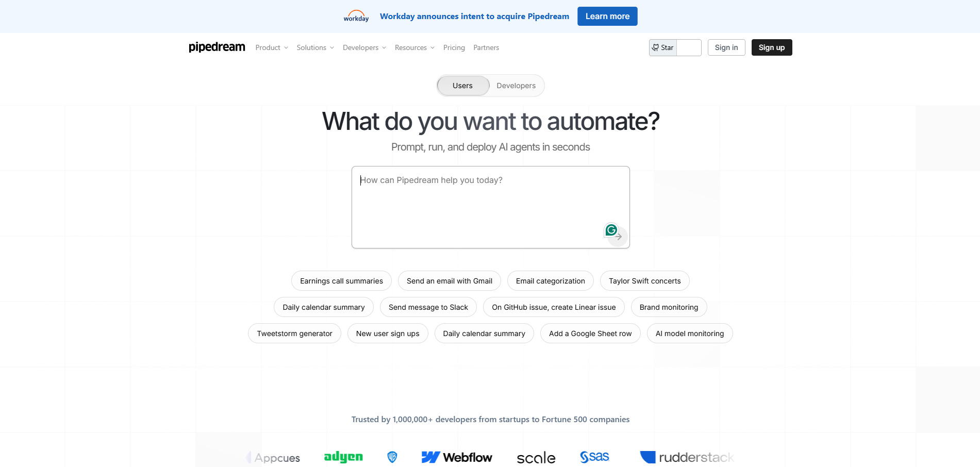Click the Learn more button in the banner

click(607, 16)
